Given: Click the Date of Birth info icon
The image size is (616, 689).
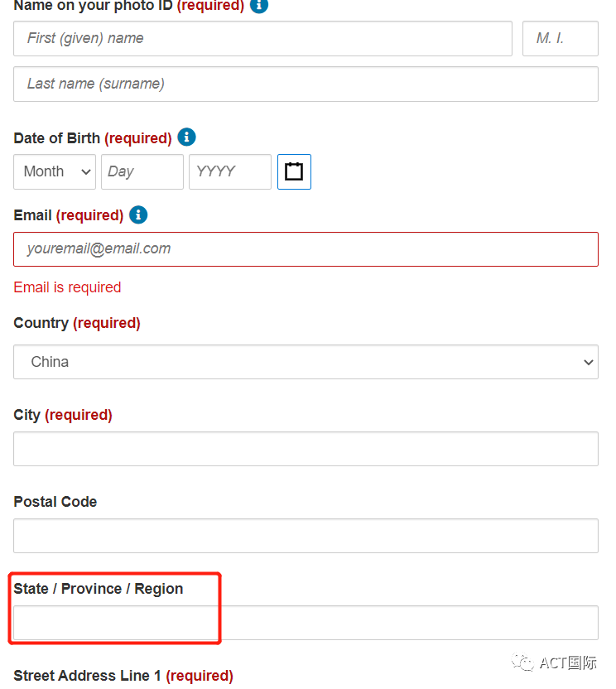Looking at the screenshot, I should [x=187, y=137].
